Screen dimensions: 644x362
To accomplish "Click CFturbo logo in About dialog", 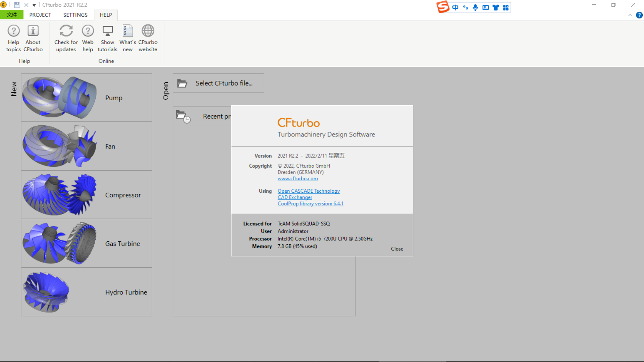I will pos(299,123).
